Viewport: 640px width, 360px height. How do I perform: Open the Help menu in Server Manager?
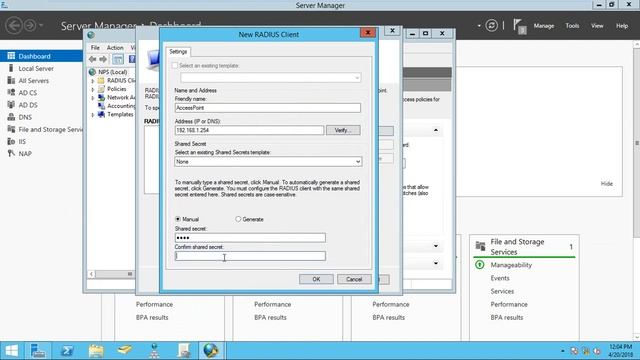point(622,26)
